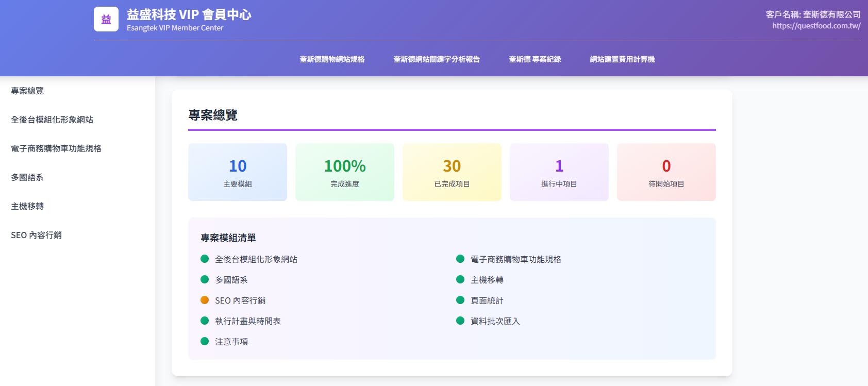Select the 30 已完成項目 yellow card

[x=452, y=172]
